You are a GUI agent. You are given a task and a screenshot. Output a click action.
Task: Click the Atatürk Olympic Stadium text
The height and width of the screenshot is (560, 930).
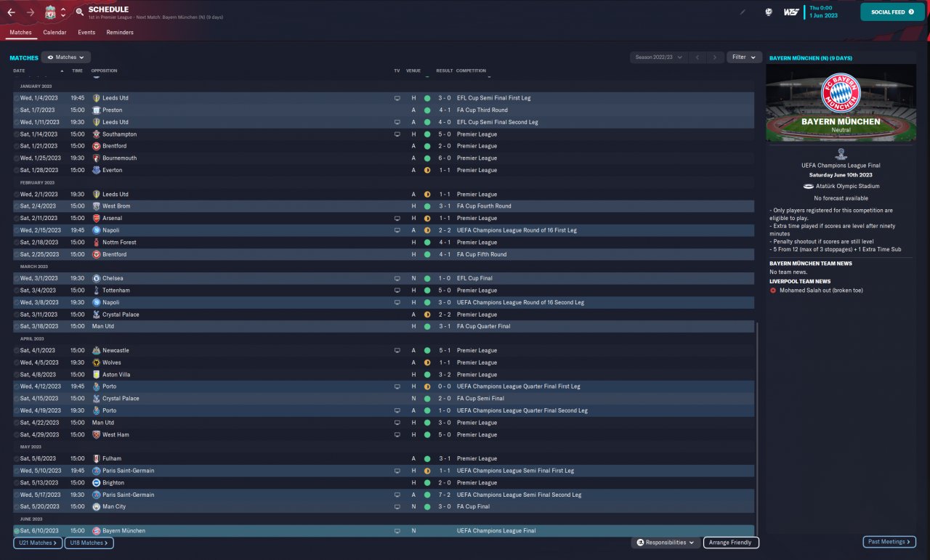(x=846, y=186)
